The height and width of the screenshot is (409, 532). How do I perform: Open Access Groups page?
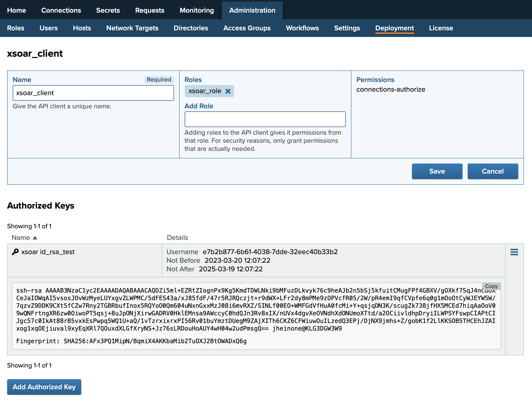point(247,28)
